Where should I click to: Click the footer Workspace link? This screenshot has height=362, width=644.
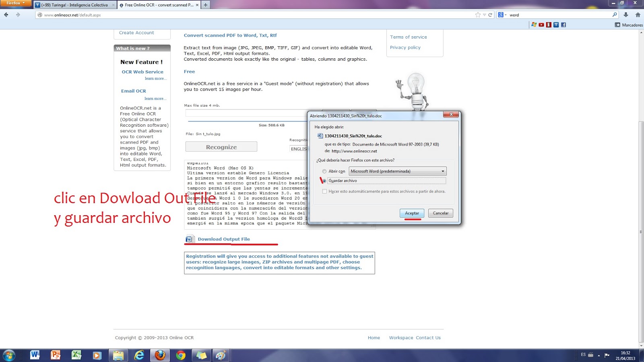(401, 338)
